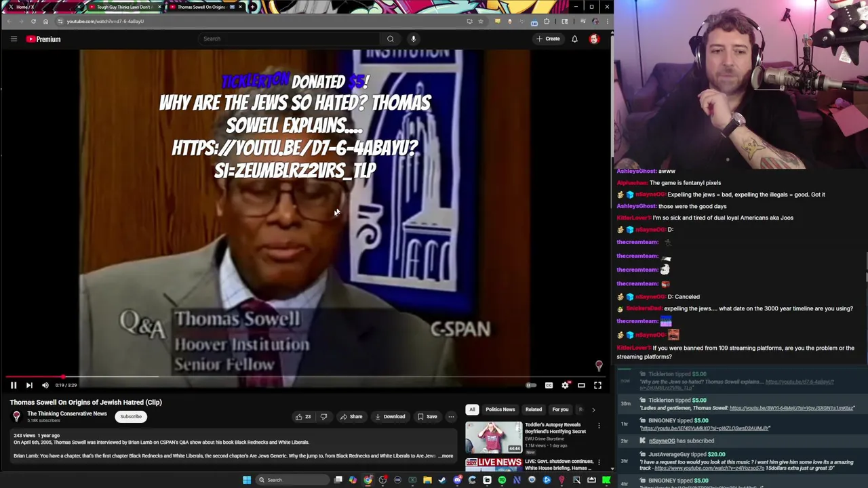This screenshot has width=868, height=488.
Task: Open File Explorer folder icon on taskbar
Action: point(427,480)
